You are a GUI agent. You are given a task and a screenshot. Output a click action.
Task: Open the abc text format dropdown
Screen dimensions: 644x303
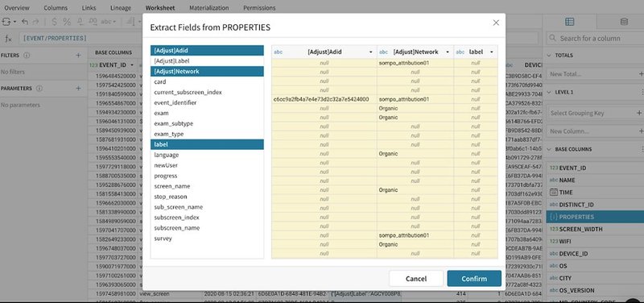click(109, 22)
